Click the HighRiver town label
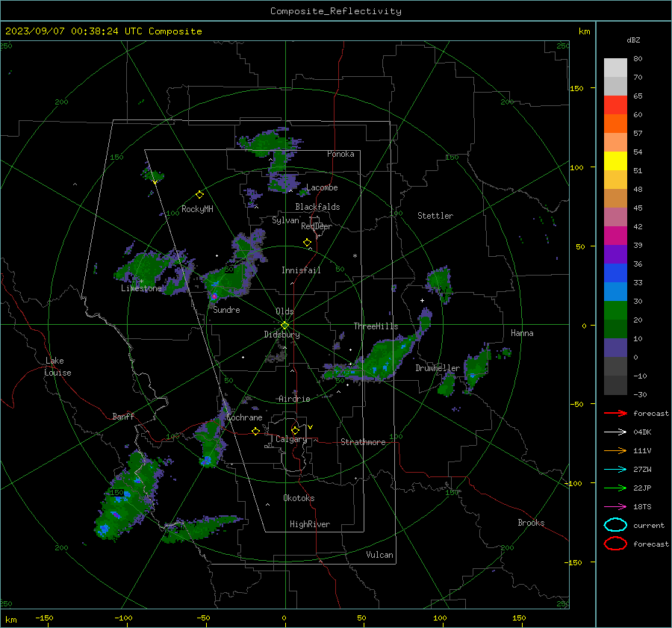The image size is (672, 628). [309, 524]
